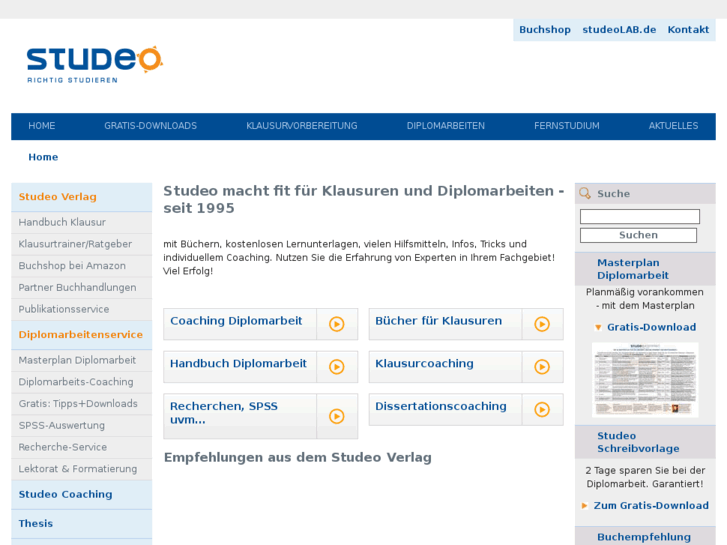727x545 pixels.
Task: Open Bücher für Klausuren link
Action: tap(438, 321)
